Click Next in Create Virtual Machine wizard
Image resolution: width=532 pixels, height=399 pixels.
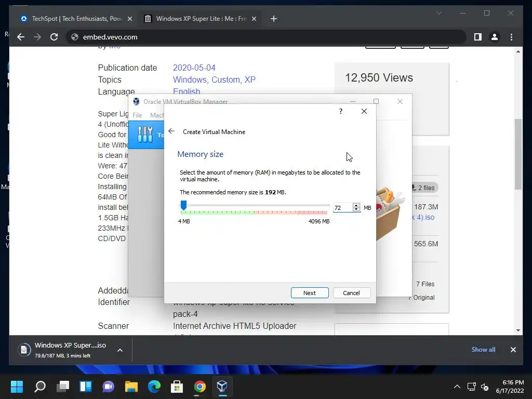pyautogui.click(x=310, y=293)
